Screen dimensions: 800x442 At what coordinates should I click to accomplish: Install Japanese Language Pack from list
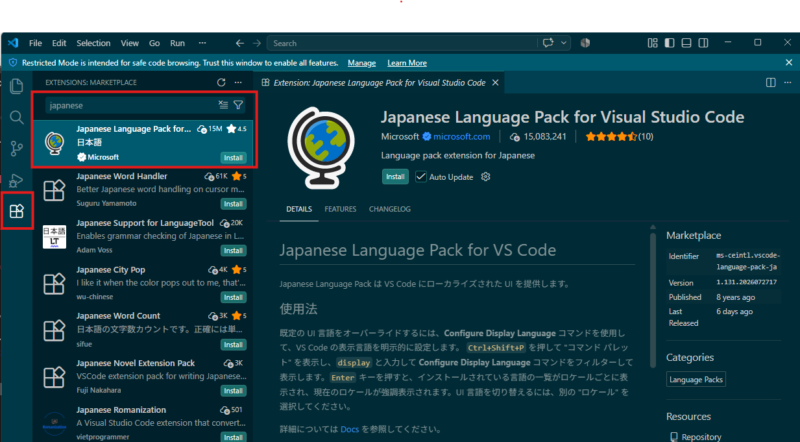(x=233, y=158)
